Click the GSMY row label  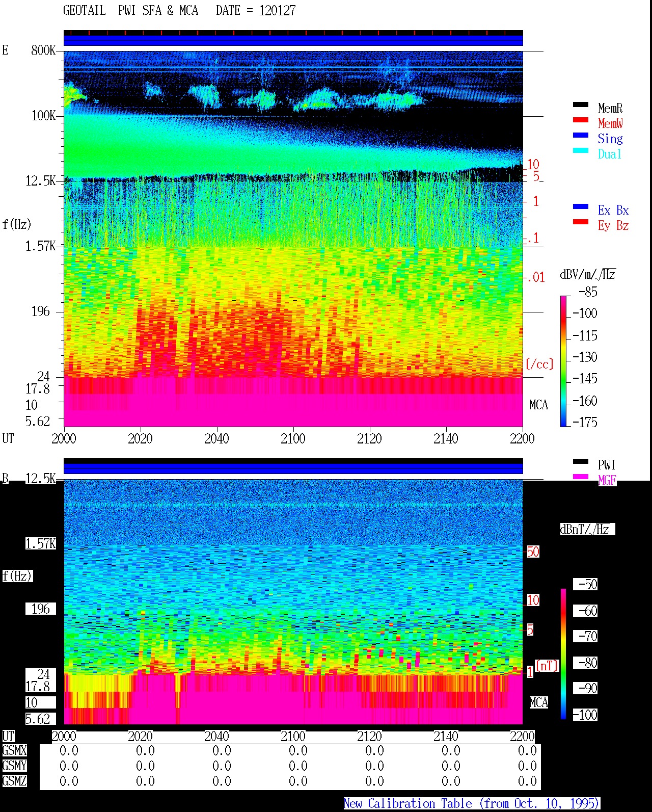click(14, 766)
